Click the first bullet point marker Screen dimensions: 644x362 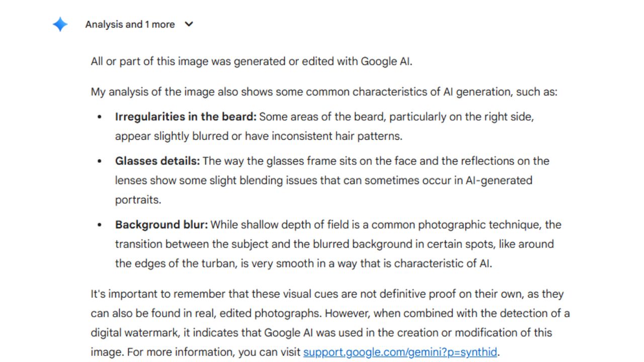[x=99, y=117]
